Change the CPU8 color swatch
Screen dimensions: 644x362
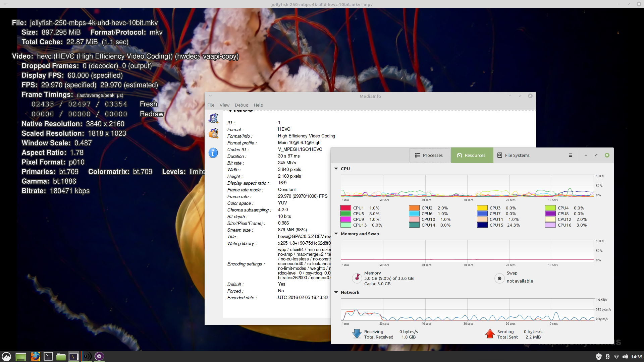550,214
